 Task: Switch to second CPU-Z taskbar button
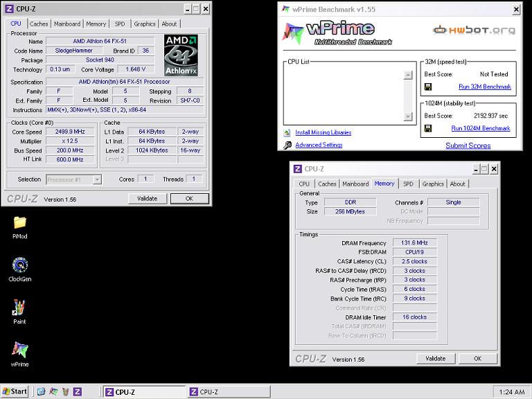click(x=229, y=392)
